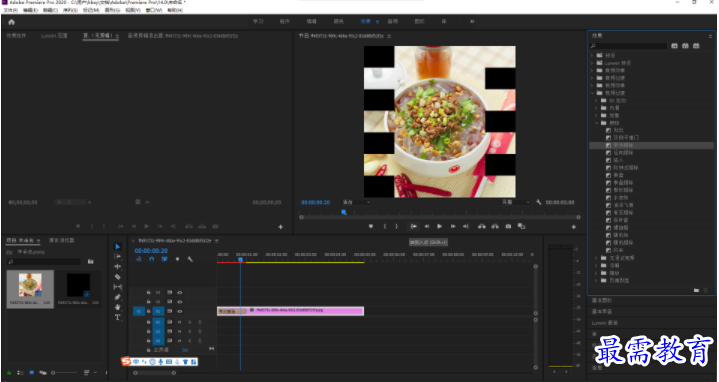
Task: Open timeline display settings wrench
Action: (190, 260)
